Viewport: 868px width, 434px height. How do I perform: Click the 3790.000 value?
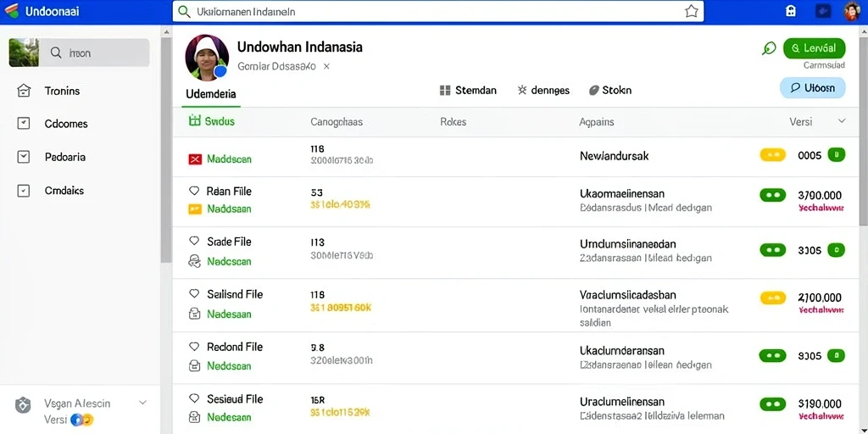tap(820, 196)
